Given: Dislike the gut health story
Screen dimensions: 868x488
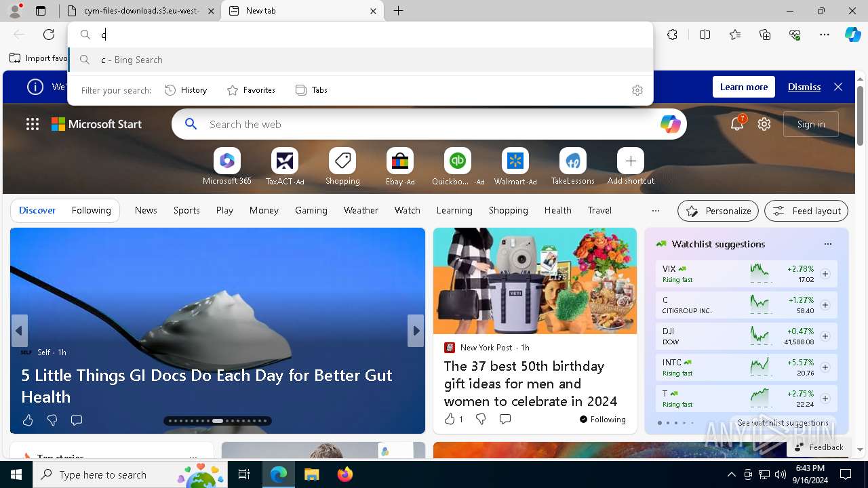Looking at the screenshot, I should point(52,420).
